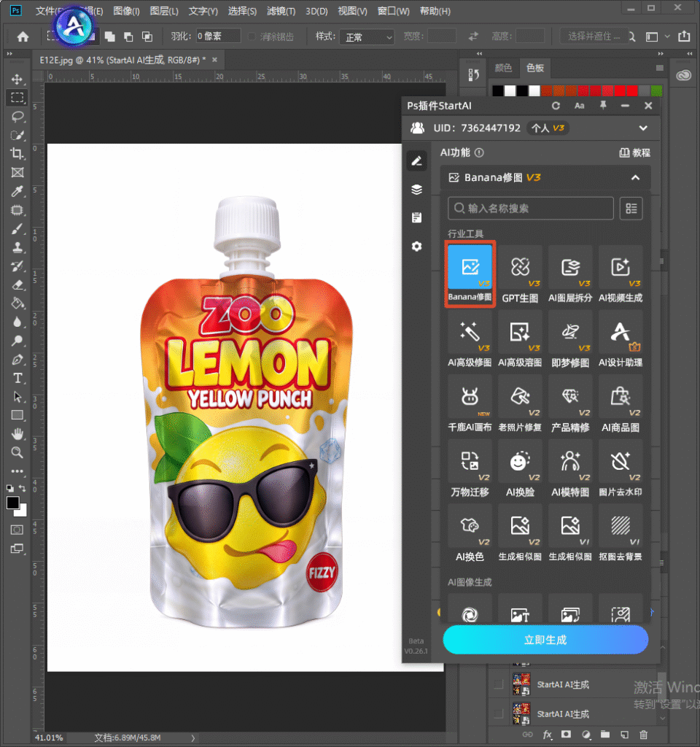Screen dimensions: 700x747
Task: Click the share icon button
Action: [x=684, y=36]
